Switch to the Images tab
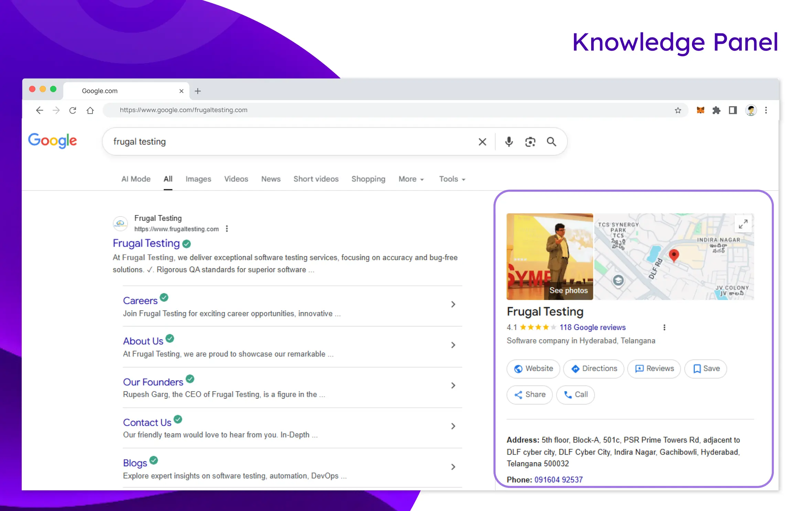Screen dimensions: 812x511 (x=198, y=179)
